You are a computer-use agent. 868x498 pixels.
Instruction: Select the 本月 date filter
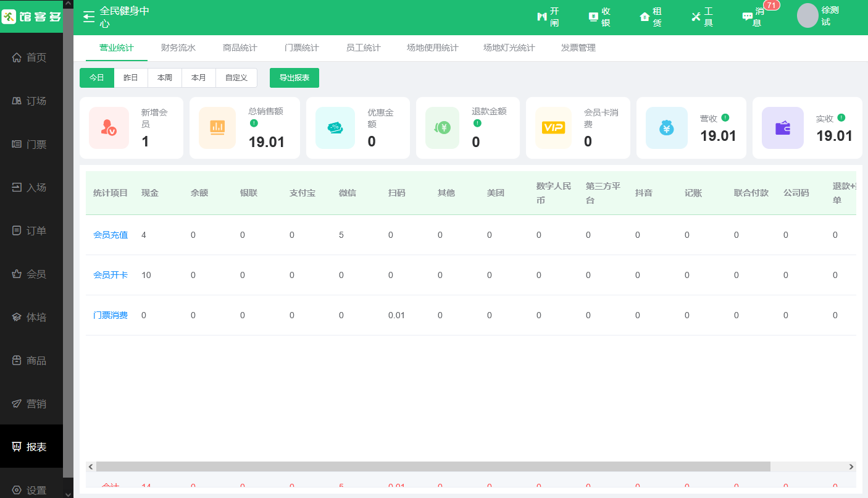pyautogui.click(x=199, y=78)
